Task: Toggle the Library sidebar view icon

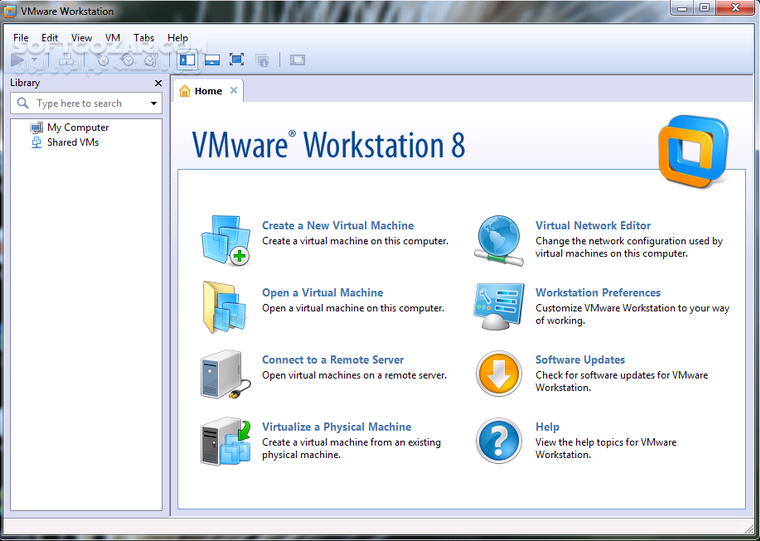Action: pyautogui.click(x=187, y=60)
